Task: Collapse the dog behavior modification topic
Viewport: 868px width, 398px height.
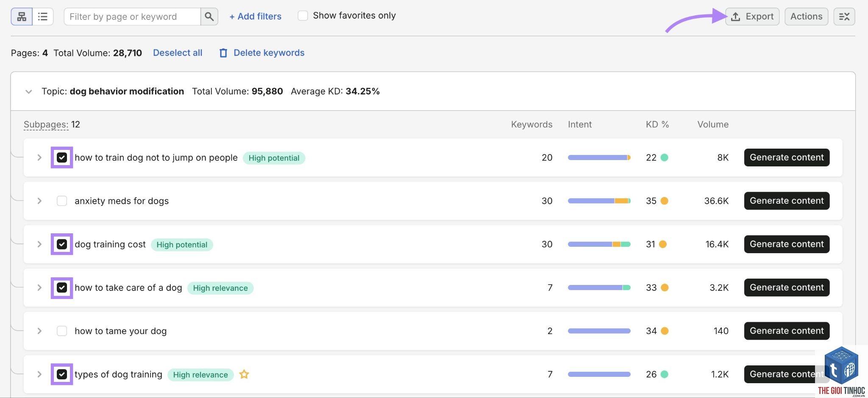Action: pyautogui.click(x=28, y=91)
